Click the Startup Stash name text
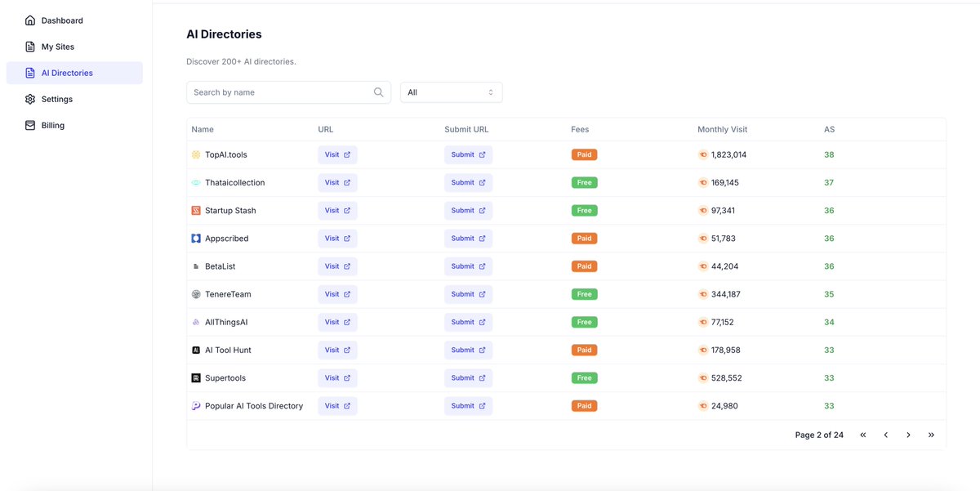Image resolution: width=980 pixels, height=491 pixels. coord(230,210)
